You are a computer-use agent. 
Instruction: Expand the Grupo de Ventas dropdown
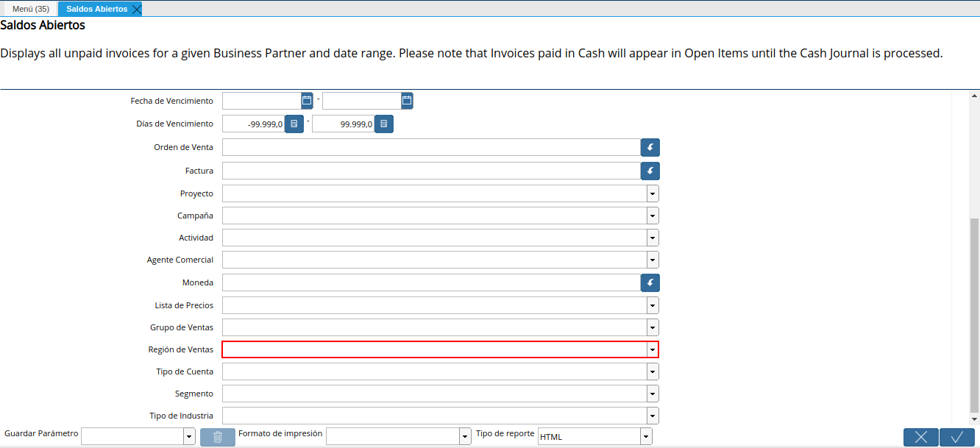653,327
